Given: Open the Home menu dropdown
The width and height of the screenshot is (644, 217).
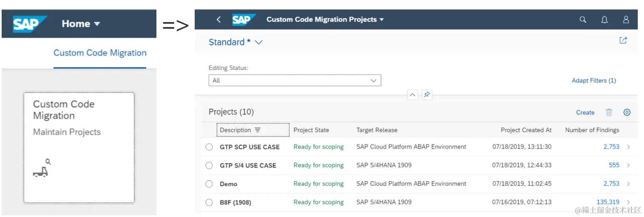Looking at the screenshot, I should (x=81, y=24).
